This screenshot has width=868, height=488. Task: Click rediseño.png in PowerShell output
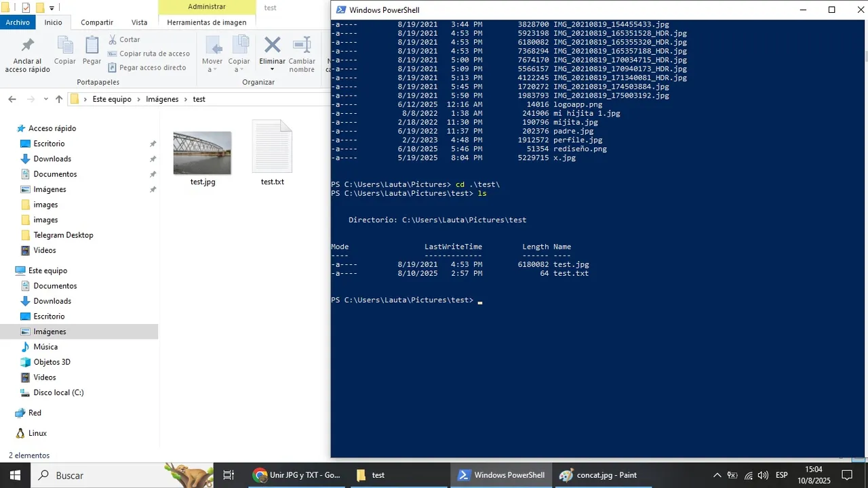580,148
